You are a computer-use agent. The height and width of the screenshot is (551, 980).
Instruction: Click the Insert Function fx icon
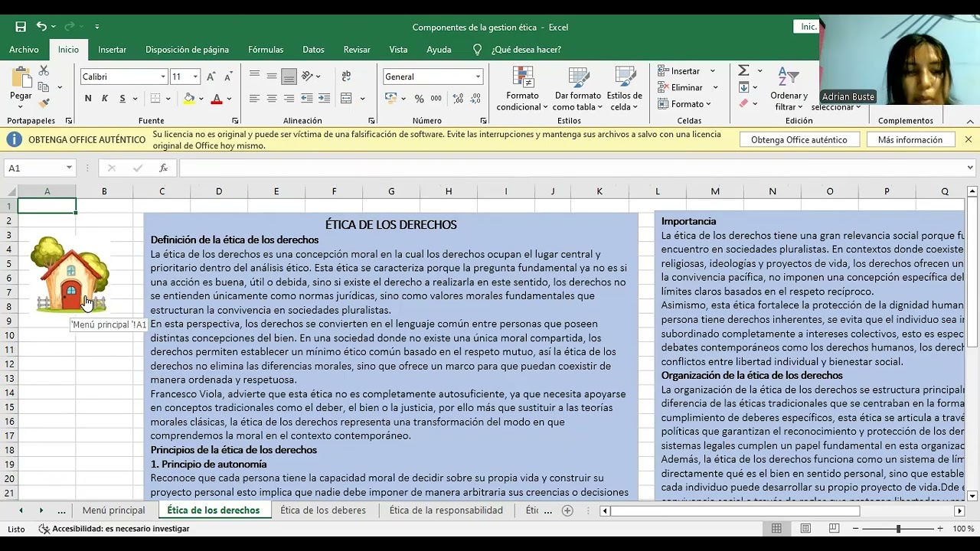point(163,168)
